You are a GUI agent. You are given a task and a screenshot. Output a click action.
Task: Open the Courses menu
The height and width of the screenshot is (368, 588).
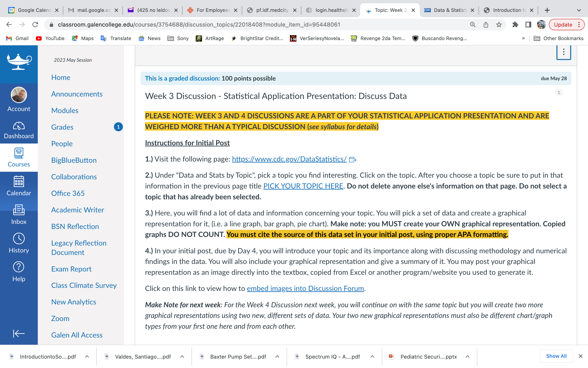click(19, 157)
